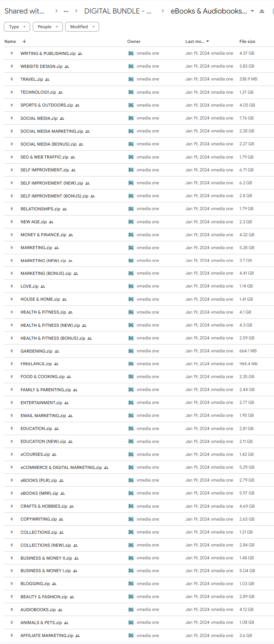274x644 pixels.
Task: Open the Last modified column sort dropdown
Action: tap(208, 41)
